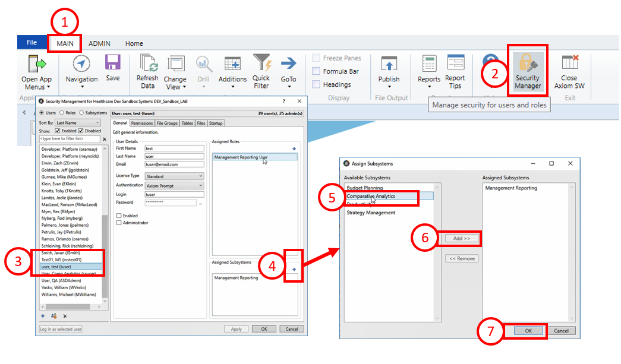
Task: Expand the GoTo dropdown arrow
Action: [289, 87]
